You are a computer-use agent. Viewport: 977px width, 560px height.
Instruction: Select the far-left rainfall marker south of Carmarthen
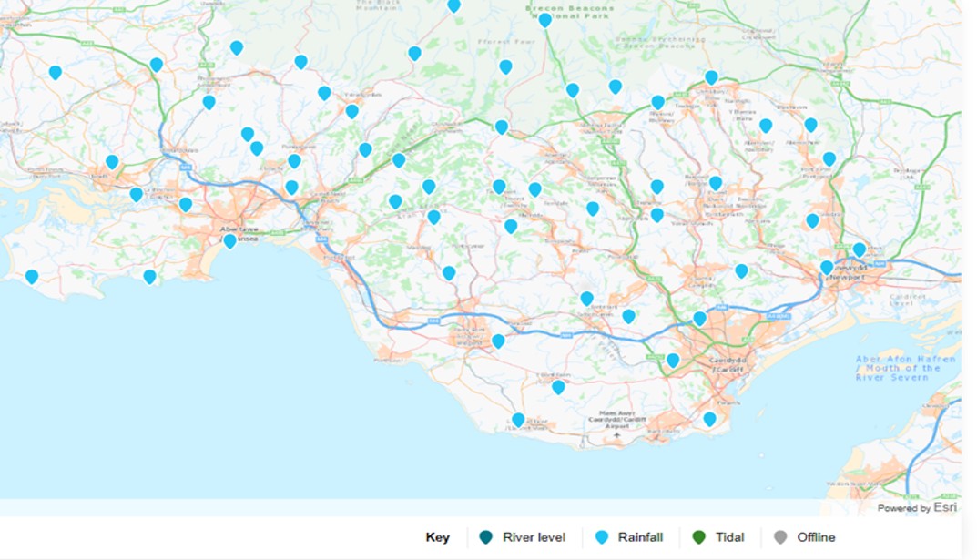point(56,72)
